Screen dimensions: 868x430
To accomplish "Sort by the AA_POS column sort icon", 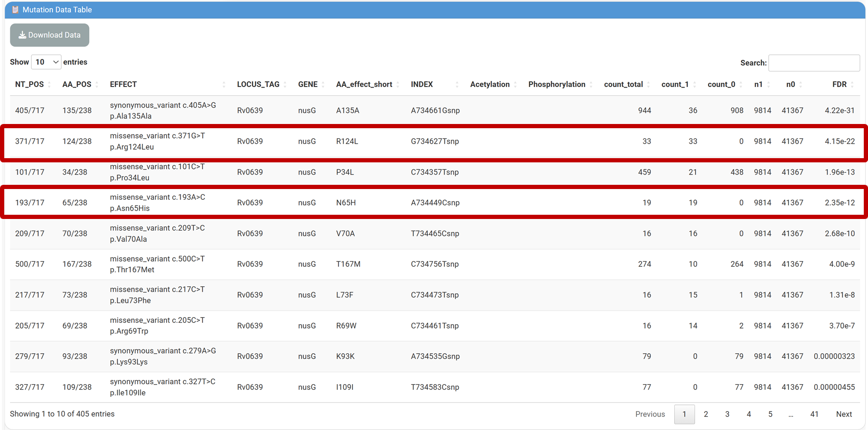I will coord(97,85).
